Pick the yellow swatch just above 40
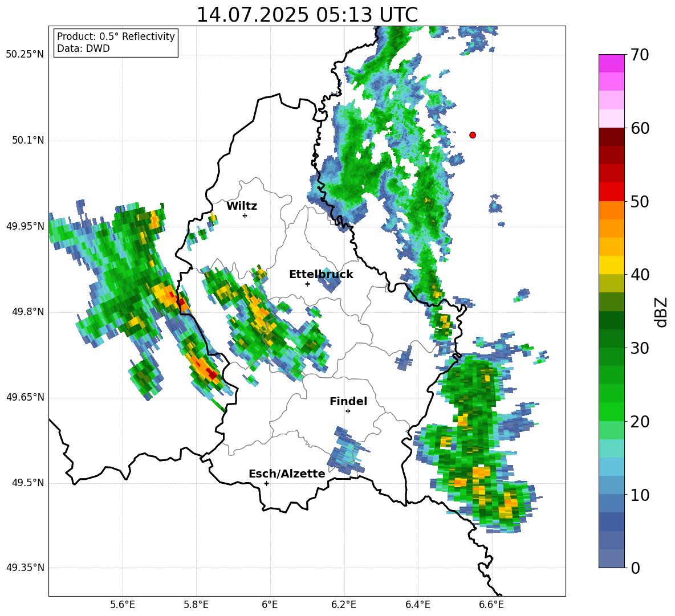 tap(612, 265)
